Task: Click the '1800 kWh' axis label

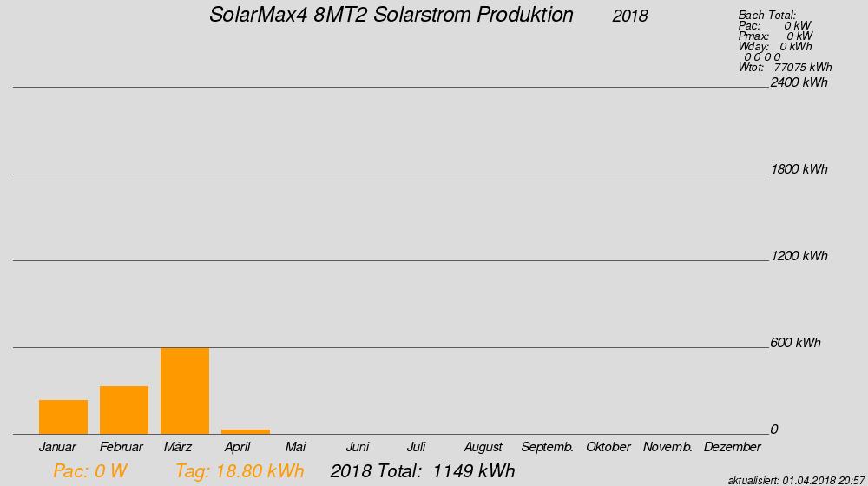Action: (799, 169)
